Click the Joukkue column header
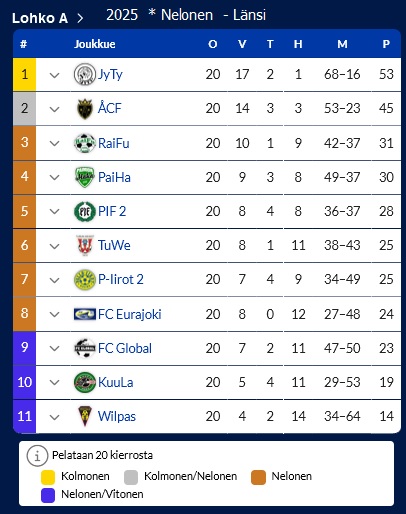Screen dimensions: 406x514 [x=95, y=44]
